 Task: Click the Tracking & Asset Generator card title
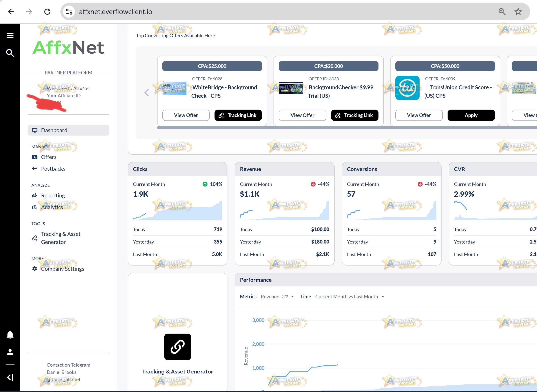(177, 372)
